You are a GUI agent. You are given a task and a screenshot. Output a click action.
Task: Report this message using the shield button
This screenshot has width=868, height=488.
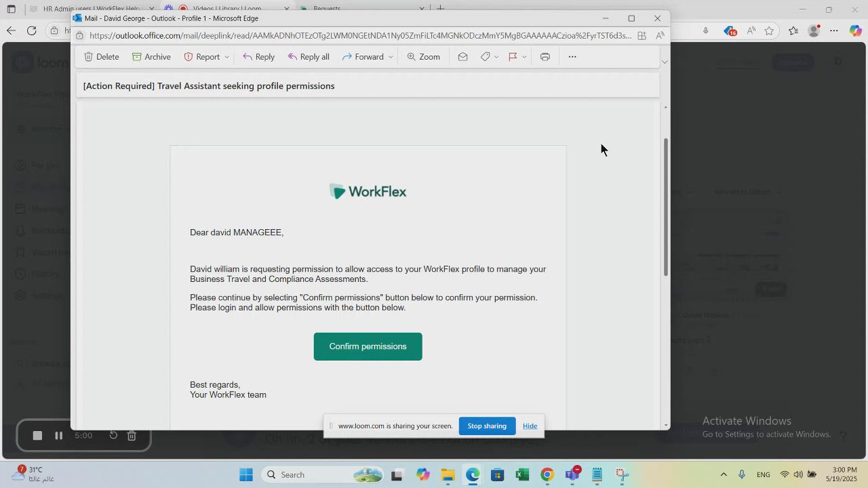(201, 57)
